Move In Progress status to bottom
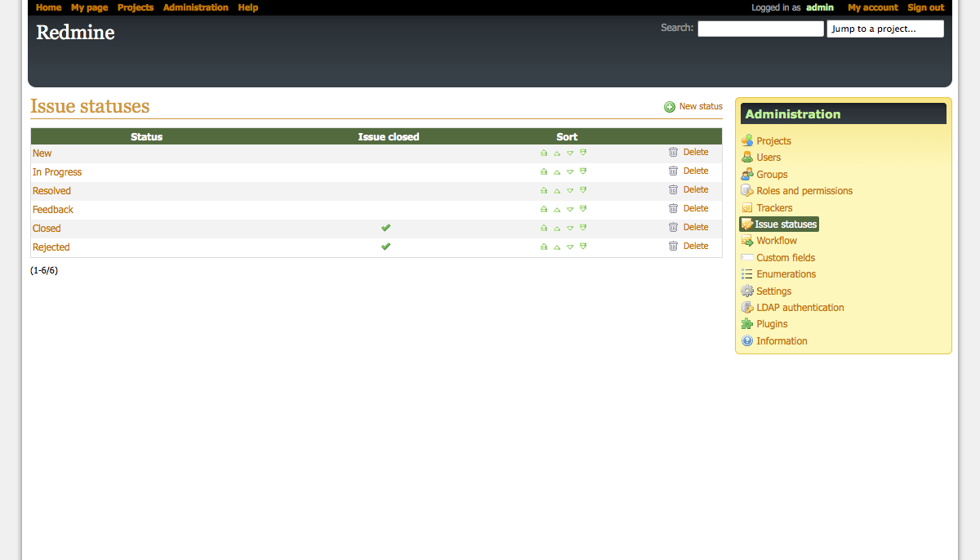This screenshot has height=560, width=980. [x=583, y=171]
